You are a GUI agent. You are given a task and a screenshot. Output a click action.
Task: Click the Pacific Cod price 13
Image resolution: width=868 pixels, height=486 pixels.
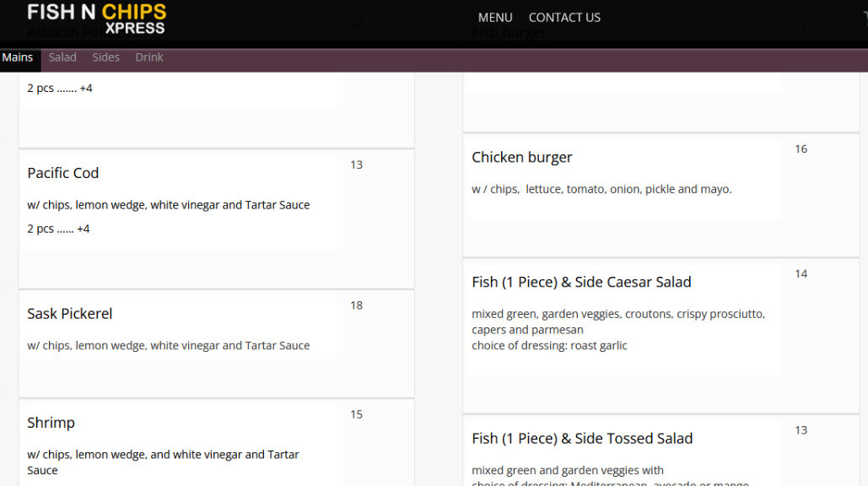(357, 165)
